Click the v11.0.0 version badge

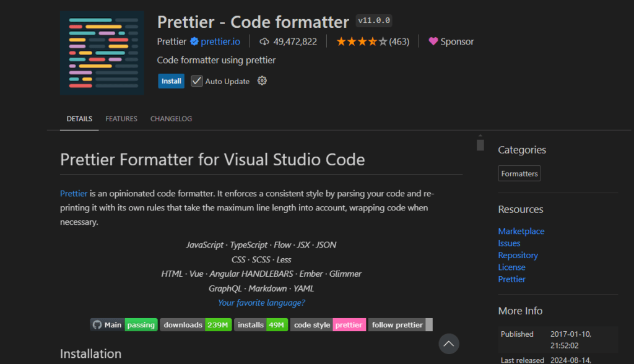(x=374, y=20)
